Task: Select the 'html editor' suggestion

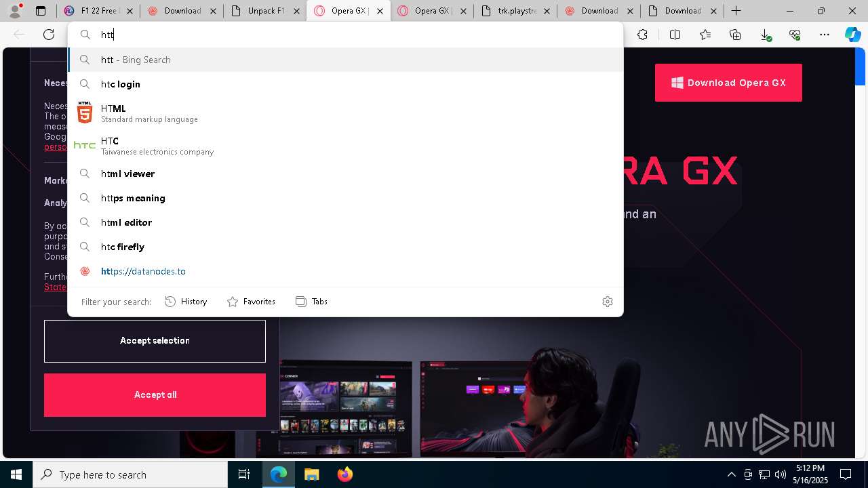Action: (345, 222)
